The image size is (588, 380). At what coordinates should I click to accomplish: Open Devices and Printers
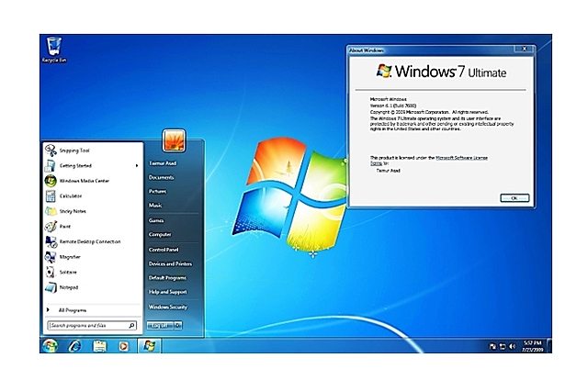170,263
